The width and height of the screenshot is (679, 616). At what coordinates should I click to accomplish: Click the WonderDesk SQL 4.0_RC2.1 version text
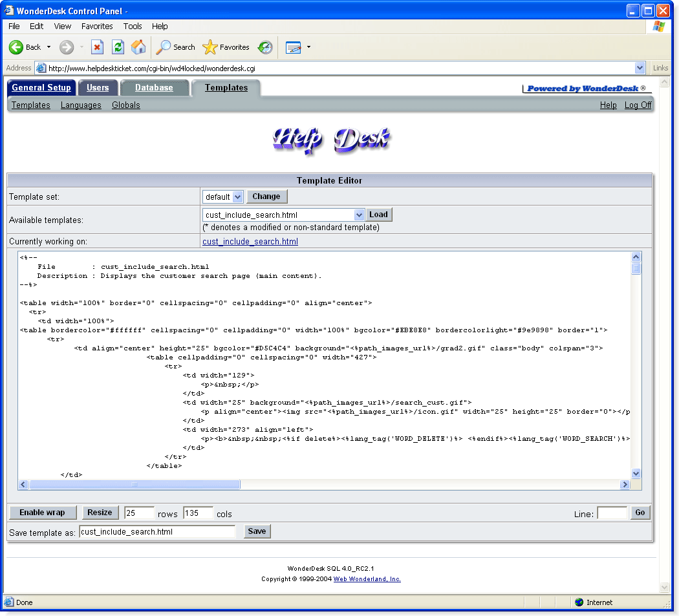point(330,568)
